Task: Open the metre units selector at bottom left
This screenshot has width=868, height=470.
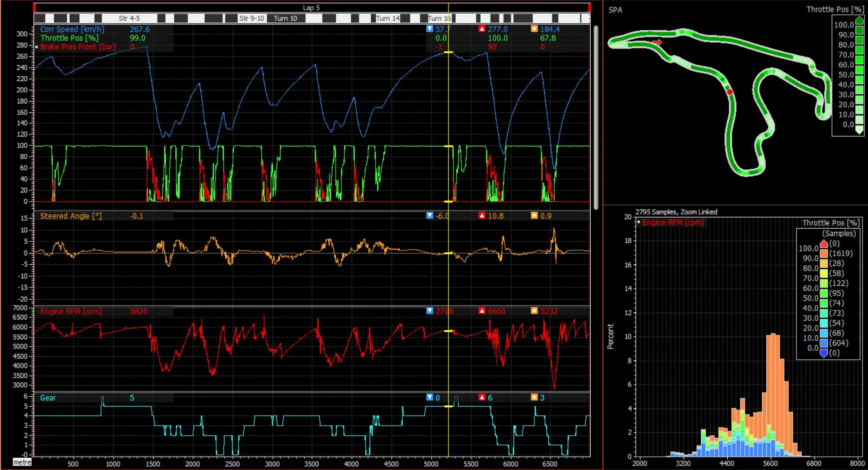Action: coord(23,462)
